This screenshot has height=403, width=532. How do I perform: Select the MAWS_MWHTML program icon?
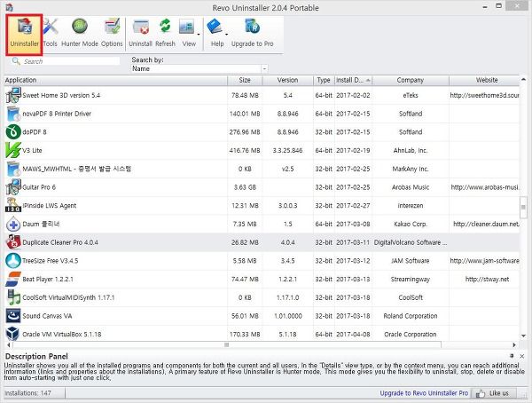pyautogui.click(x=13, y=169)
